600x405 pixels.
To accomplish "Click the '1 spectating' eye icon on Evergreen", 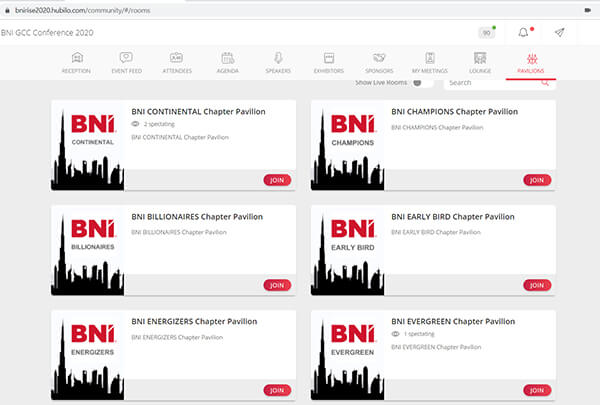I will [x=395, y=334].
